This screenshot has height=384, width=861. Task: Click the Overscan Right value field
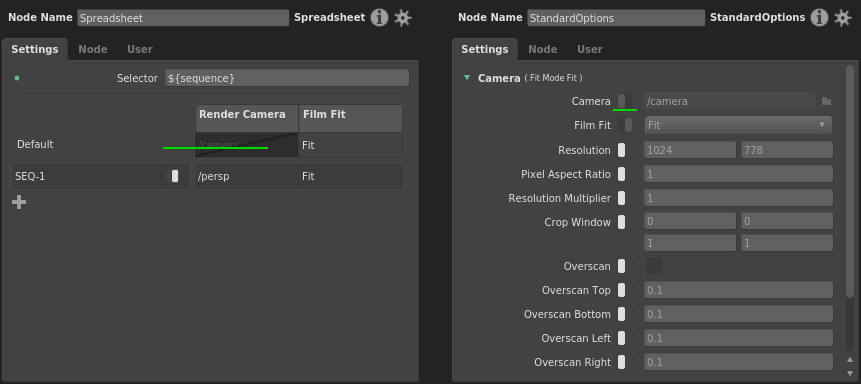click(x=739, y=362)
